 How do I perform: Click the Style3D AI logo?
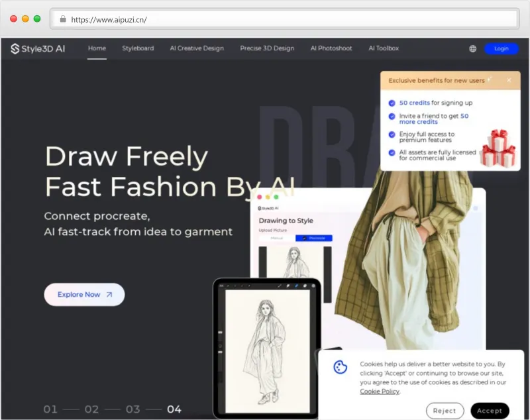coord(38,48)
